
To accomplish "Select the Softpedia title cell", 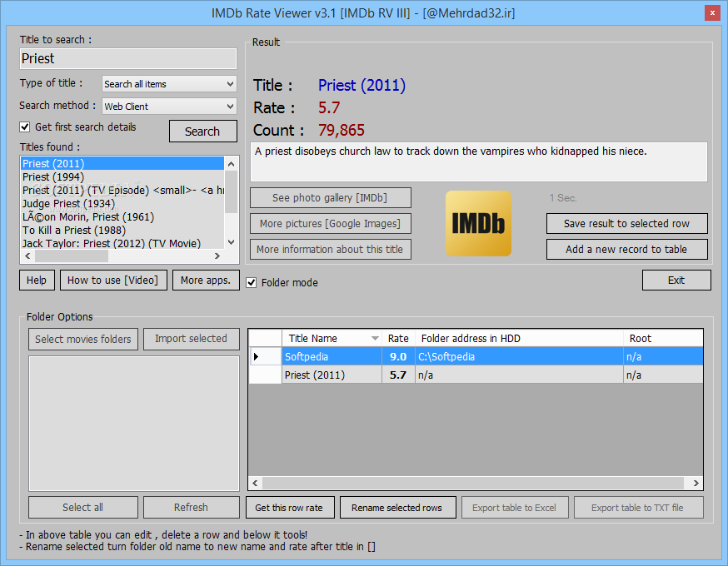I will tap(332, 356).
